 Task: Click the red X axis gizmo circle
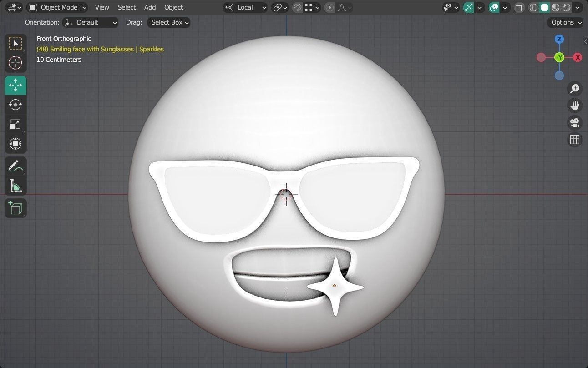(x=578, y=57)
